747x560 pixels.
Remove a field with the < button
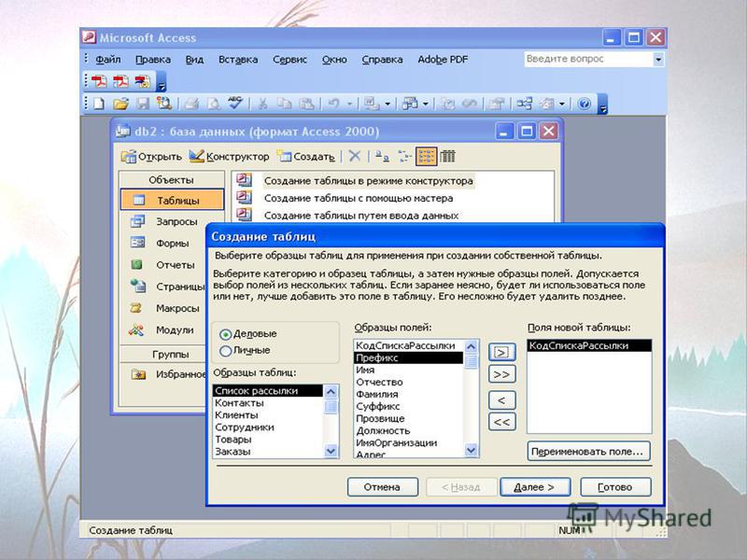click(501, 400)
